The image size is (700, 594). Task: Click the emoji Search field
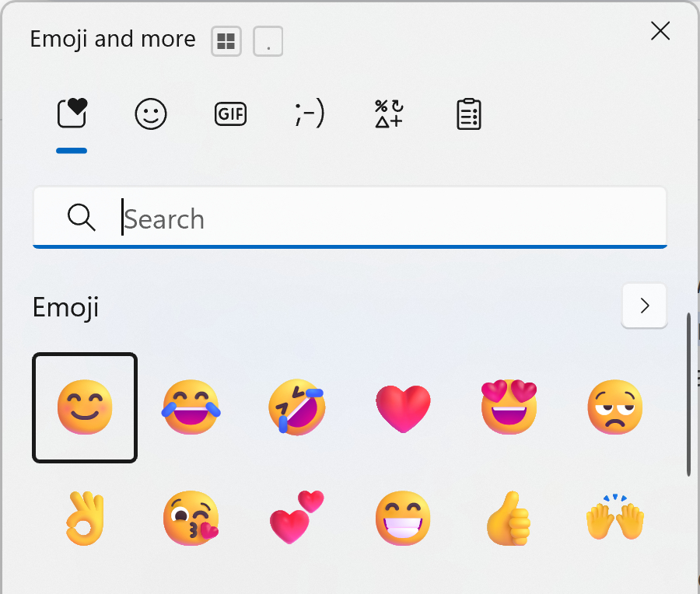pyautogui.click(x=373, y=218)
